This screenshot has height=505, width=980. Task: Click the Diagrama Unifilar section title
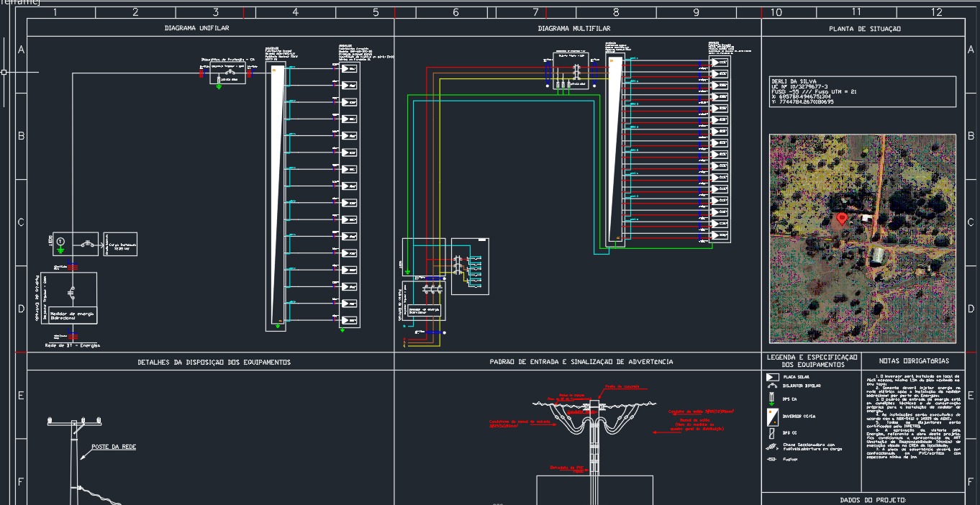coord(196,28)
